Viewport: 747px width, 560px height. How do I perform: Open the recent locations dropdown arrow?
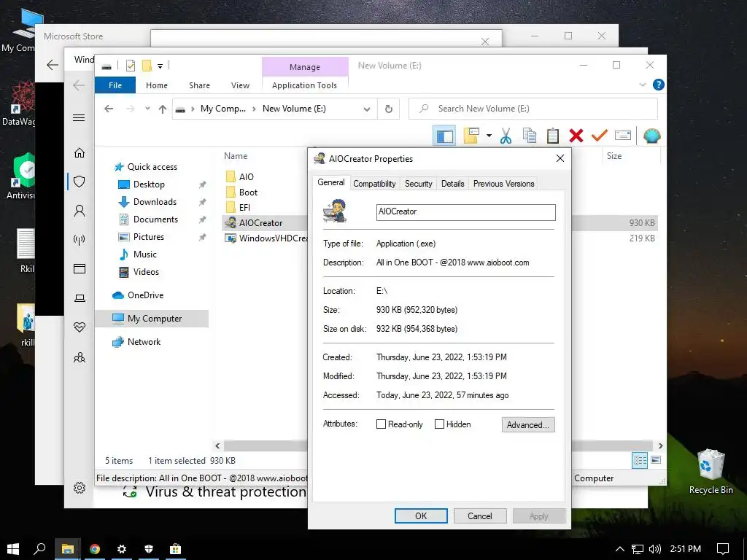pyautogui.click(x=147, y=109)
